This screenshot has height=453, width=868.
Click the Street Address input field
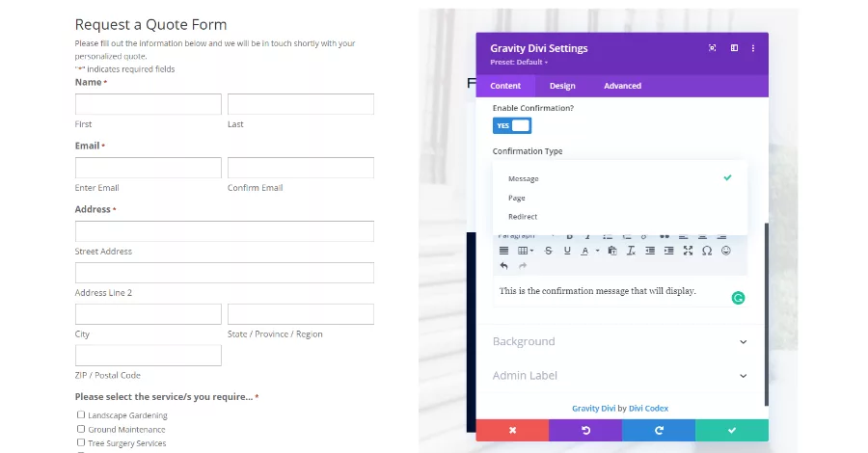(x=225, y=231)
